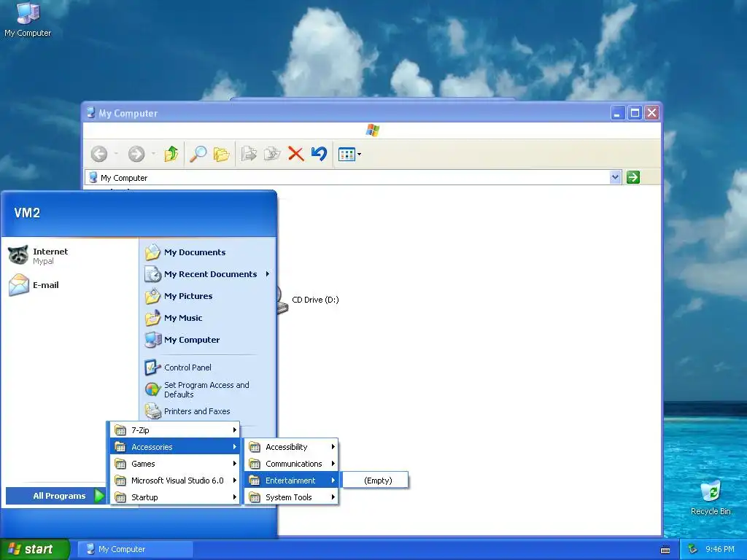Click the Copy To toolbar icon

coord(272,154)
